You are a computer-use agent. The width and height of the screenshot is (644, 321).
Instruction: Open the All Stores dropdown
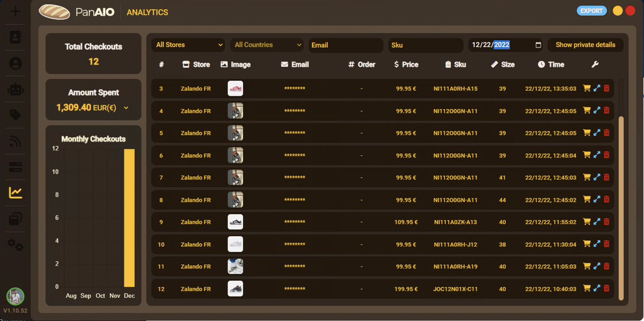click(x=188, y=45)
